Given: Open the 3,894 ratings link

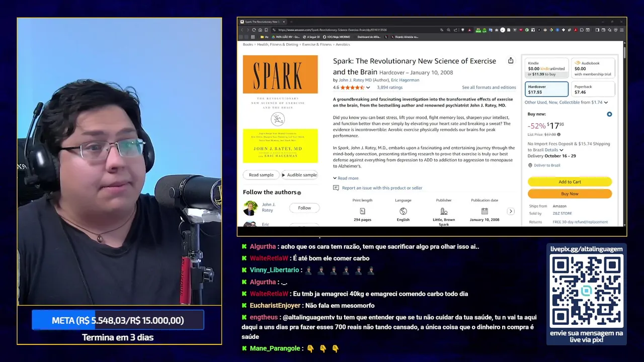Looking at the screenshot, I should coord(389,87).
